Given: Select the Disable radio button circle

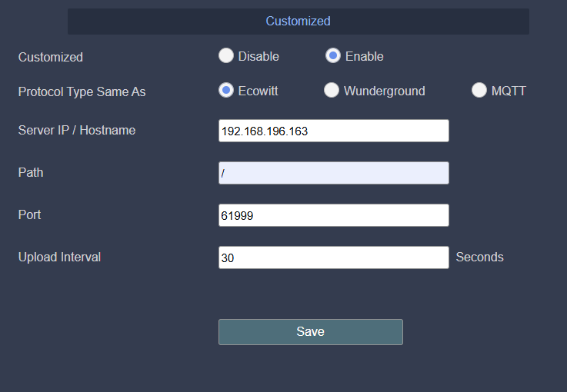Looking at the screenshot, I should coord(226,56).
